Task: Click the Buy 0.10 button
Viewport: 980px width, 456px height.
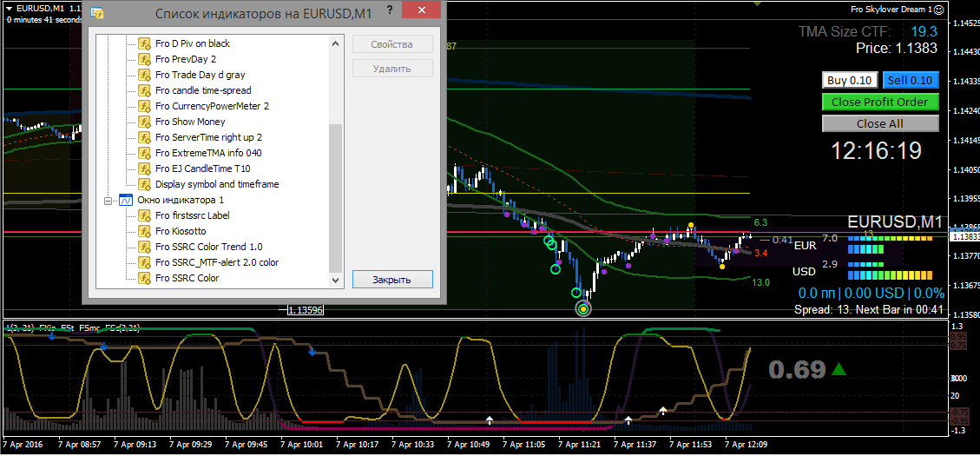Action: click(x=850, y=80)
